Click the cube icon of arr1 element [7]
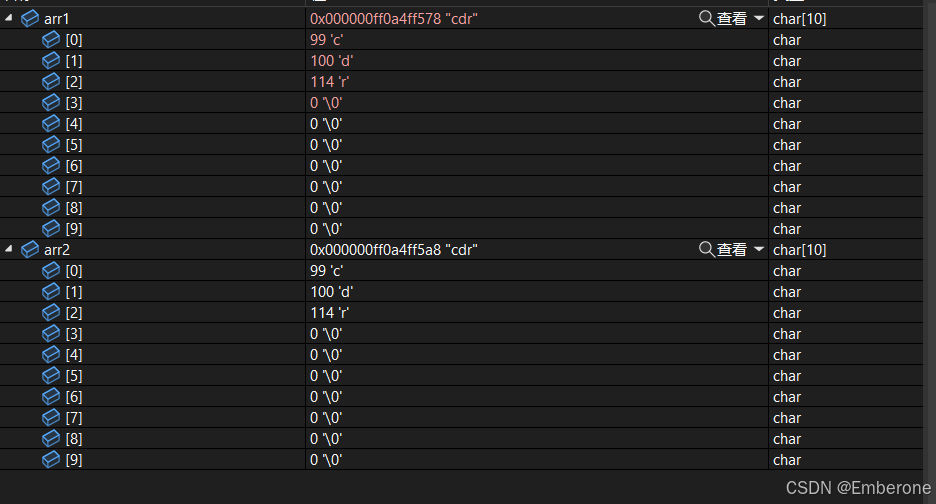 pos(51,186)
